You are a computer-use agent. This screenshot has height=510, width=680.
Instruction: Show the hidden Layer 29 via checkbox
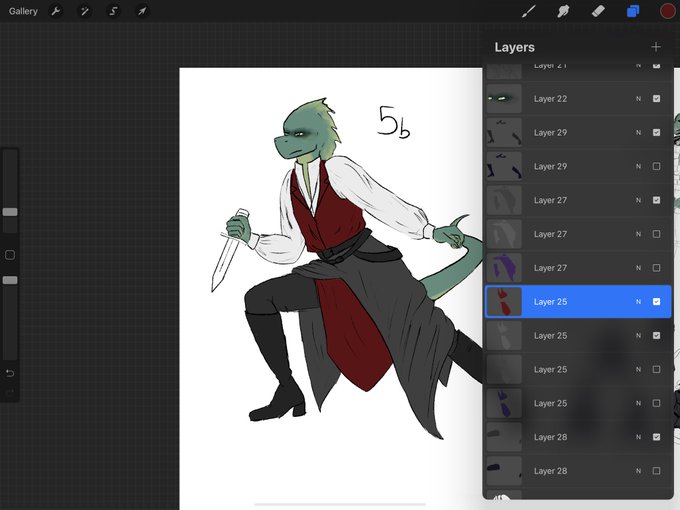point(657,167)
